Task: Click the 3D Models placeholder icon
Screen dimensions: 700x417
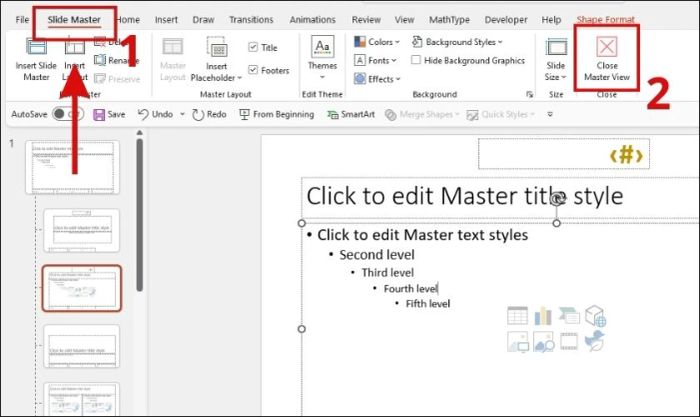Action: pos(596,316)
